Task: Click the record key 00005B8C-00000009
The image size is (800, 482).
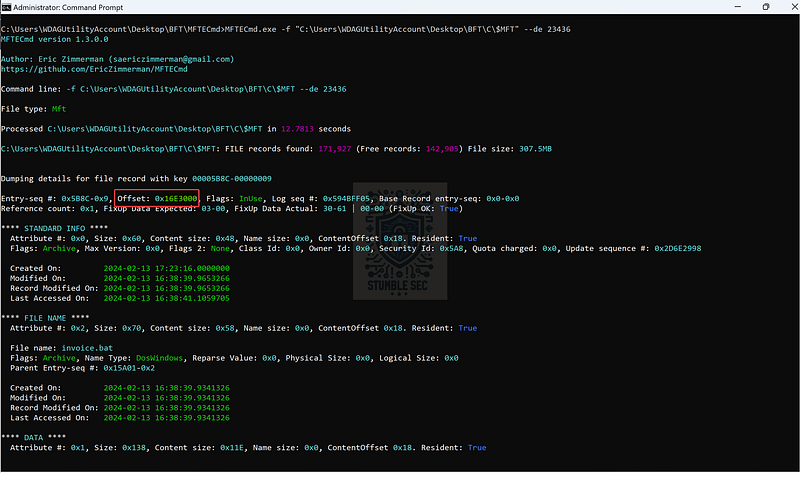Action: [232, 179]
